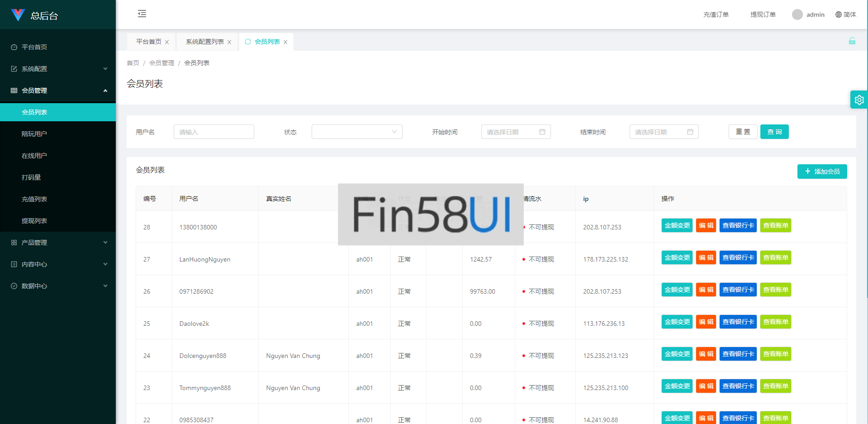Click the 添加会员 button

[822, 172]
